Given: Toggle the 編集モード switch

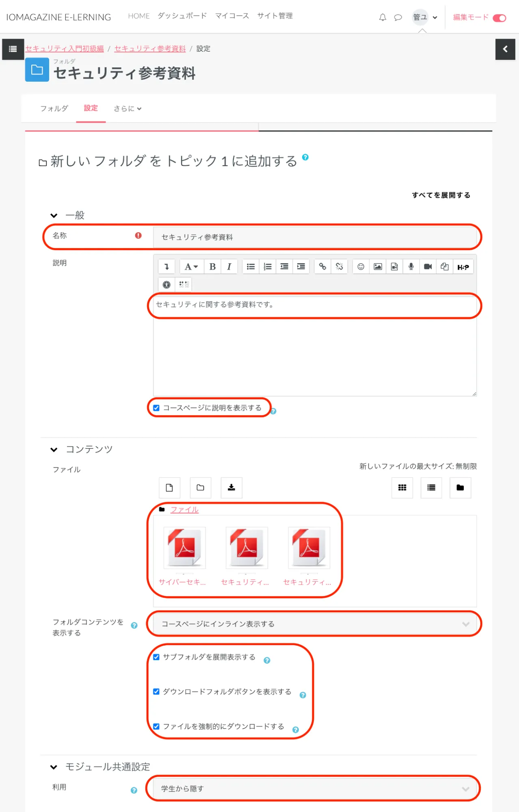Looking at the screenshot, I should coord(499,18).
